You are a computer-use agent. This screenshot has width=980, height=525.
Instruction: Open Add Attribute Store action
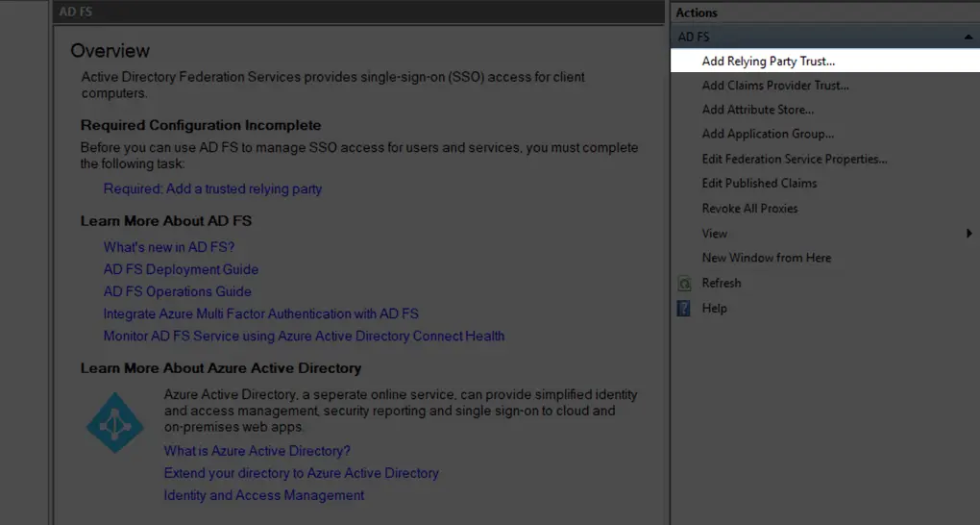click(x=757, y=110)
